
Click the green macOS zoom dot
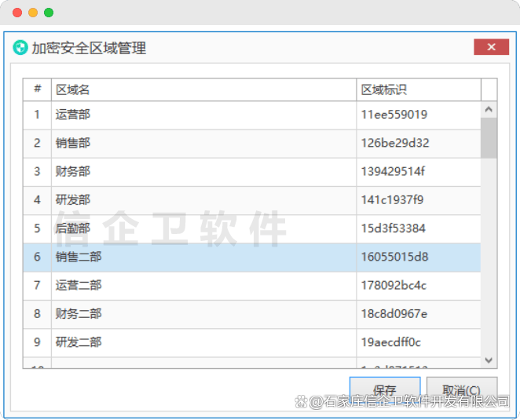49,13
